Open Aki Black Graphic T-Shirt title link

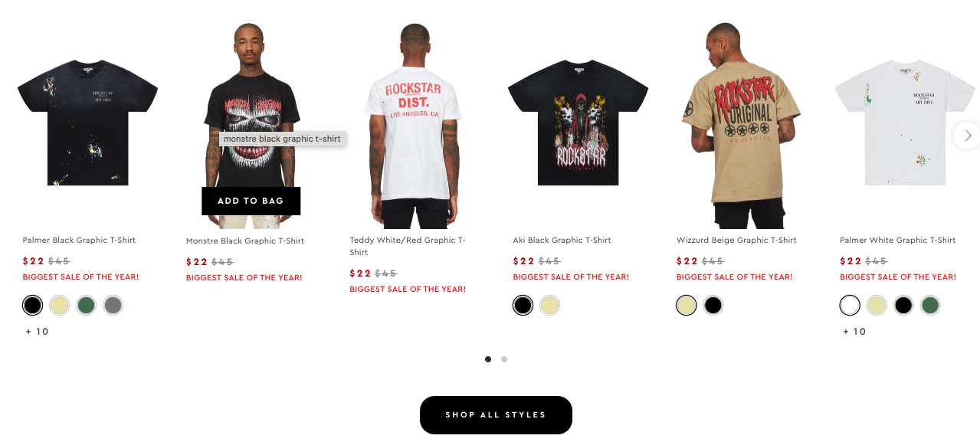click(562, 240)
